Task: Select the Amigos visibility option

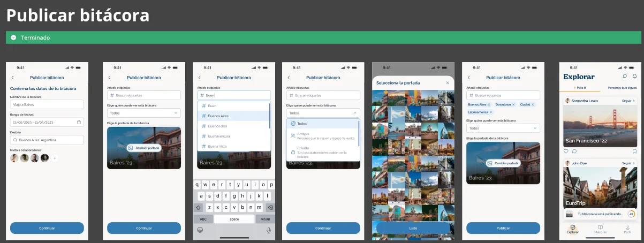Action: (322, 136)
